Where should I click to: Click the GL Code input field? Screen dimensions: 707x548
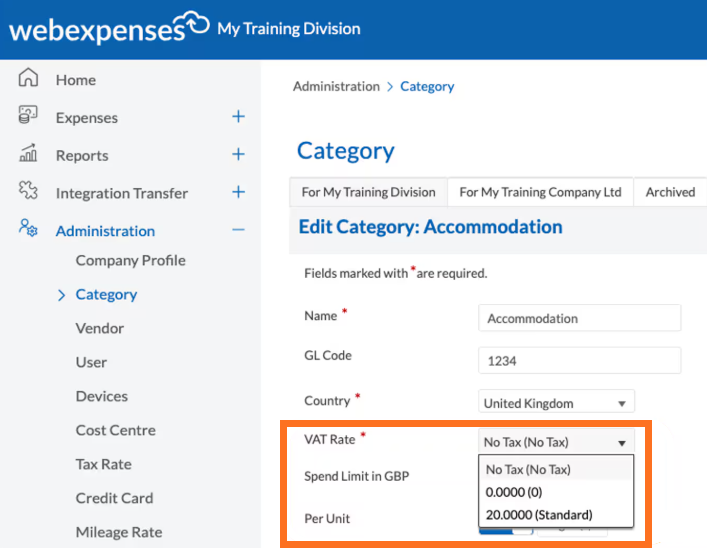pyautogui.click(x=579, y=360)
